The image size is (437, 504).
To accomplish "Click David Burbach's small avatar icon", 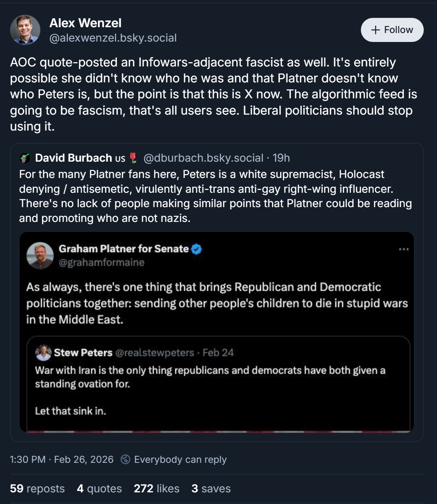I will [x=25, y=158].
